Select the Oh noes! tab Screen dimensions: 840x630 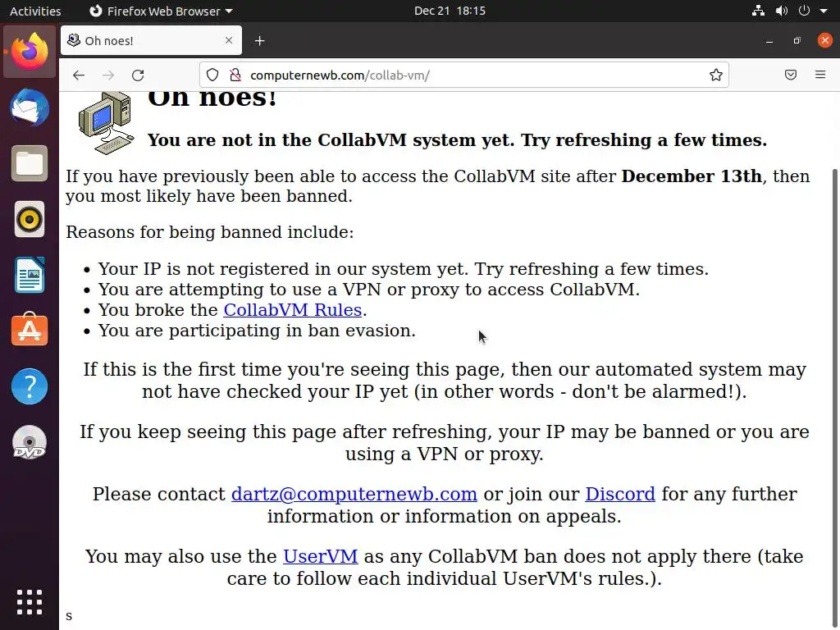pyautogui.click(x=151, y=40)
